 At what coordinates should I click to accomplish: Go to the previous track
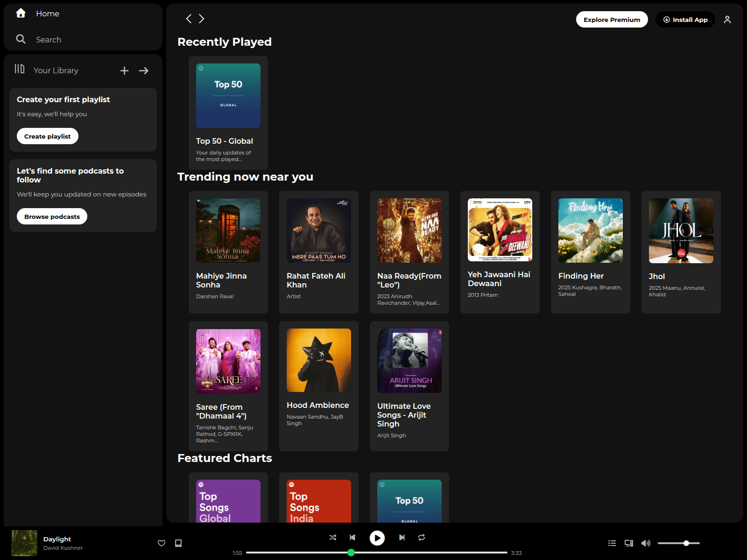tap(352, 538)
